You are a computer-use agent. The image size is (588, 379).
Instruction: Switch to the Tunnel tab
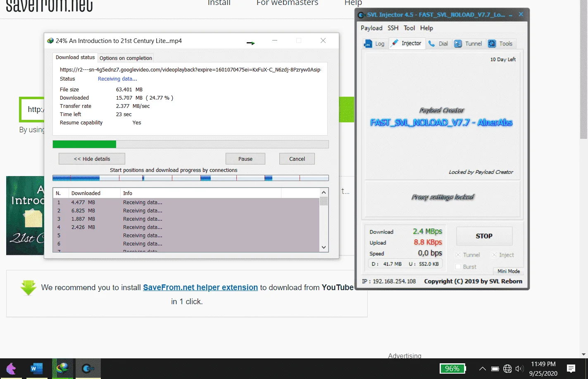[x=468, y=44]
